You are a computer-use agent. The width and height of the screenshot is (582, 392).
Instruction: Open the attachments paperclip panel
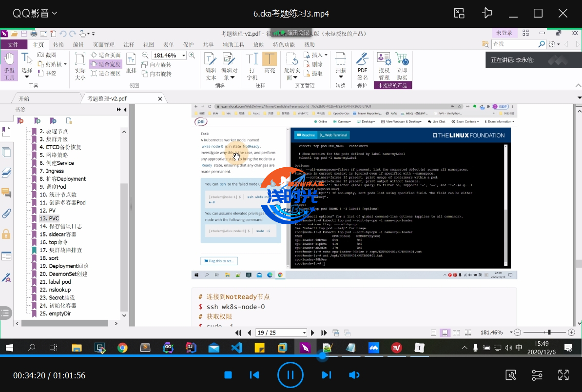coord(6,213)
